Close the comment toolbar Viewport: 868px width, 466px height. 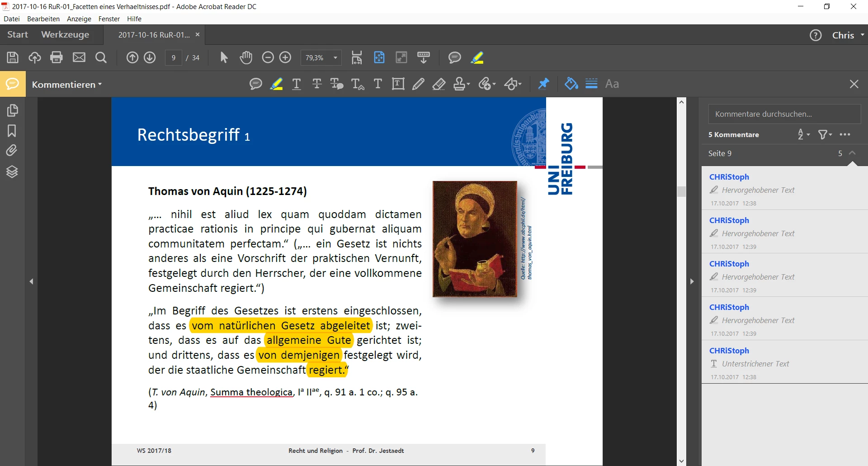[854, 84]
